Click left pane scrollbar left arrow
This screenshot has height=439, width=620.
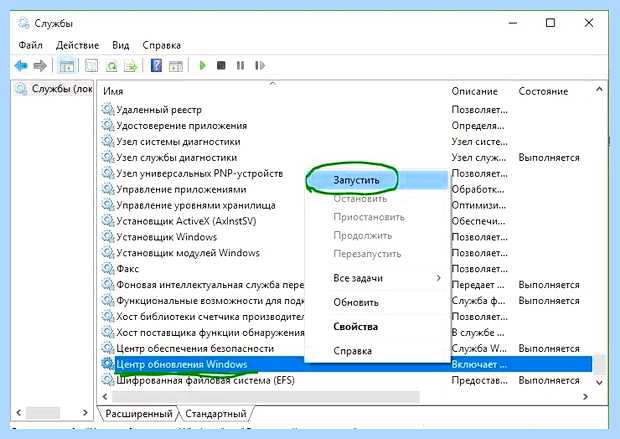pyautogui.click(x=19, y=413)
